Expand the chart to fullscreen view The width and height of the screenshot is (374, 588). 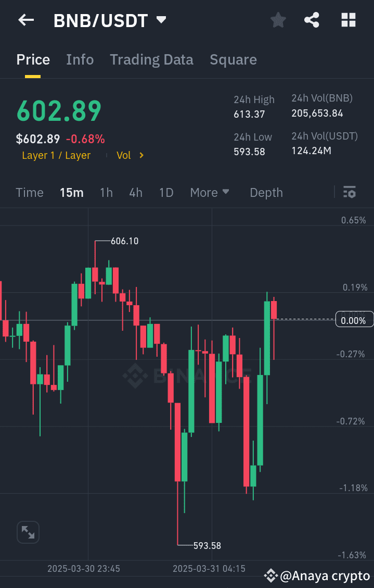[x=28, y=532]
